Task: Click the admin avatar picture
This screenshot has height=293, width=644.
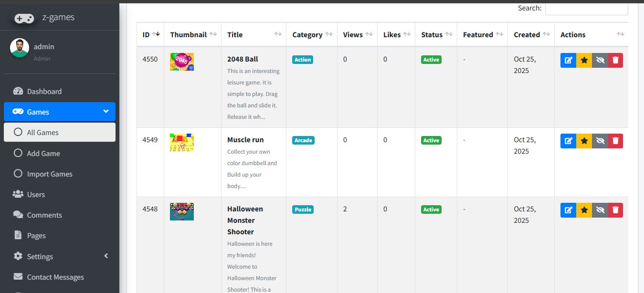Action: [x=20, y=48]
